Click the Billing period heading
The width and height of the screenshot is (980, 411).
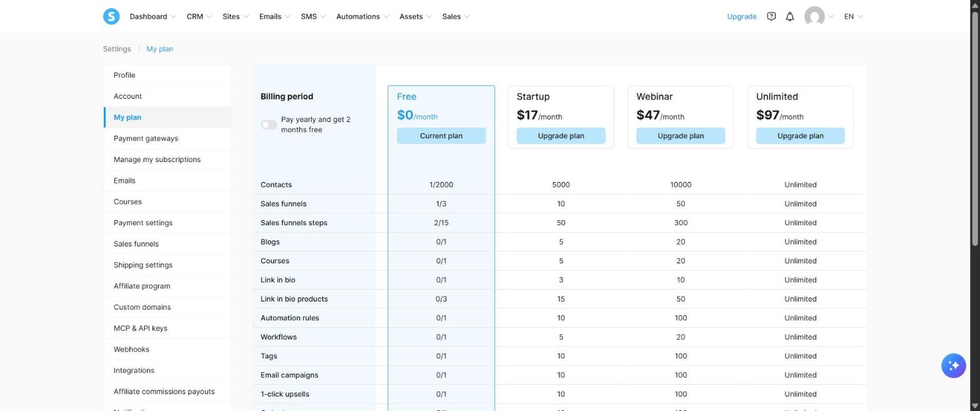[x=287, y=96]
